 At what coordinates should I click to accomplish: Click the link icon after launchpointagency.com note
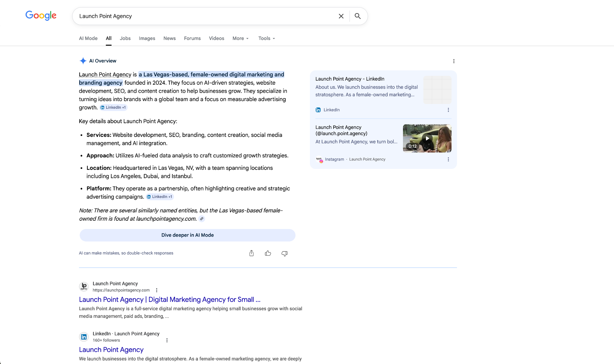pos(202,219)
